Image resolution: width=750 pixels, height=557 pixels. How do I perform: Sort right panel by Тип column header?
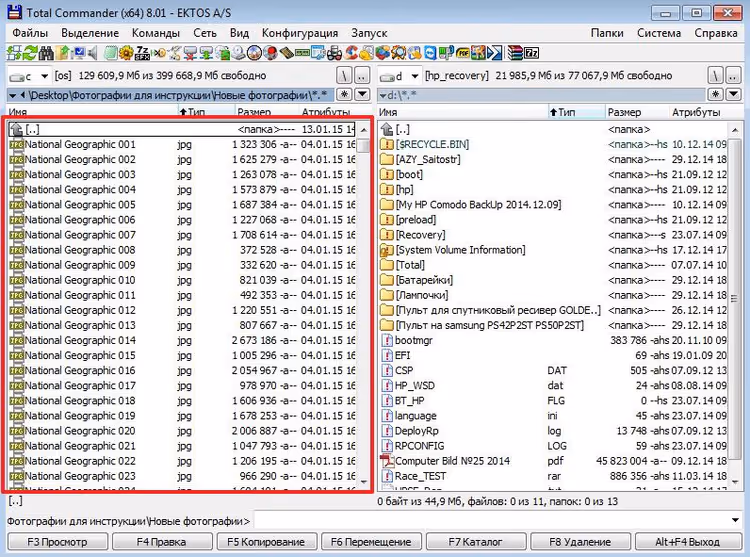click(576, 112)
